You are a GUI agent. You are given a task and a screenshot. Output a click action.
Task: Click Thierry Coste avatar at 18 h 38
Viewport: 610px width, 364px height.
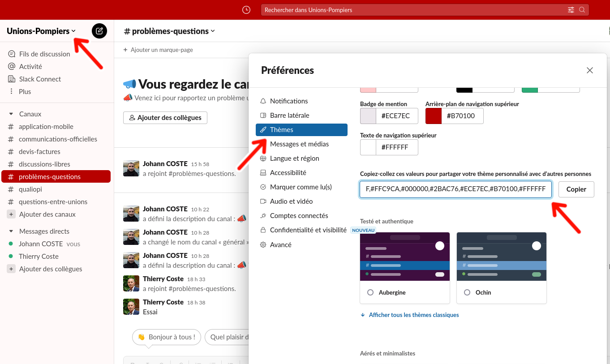[131, 306]
